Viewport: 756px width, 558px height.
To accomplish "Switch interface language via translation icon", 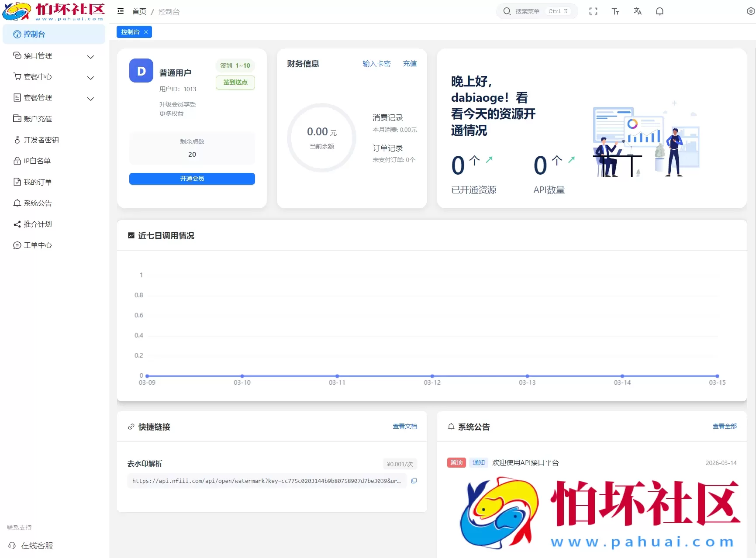I will coord(637,11).
